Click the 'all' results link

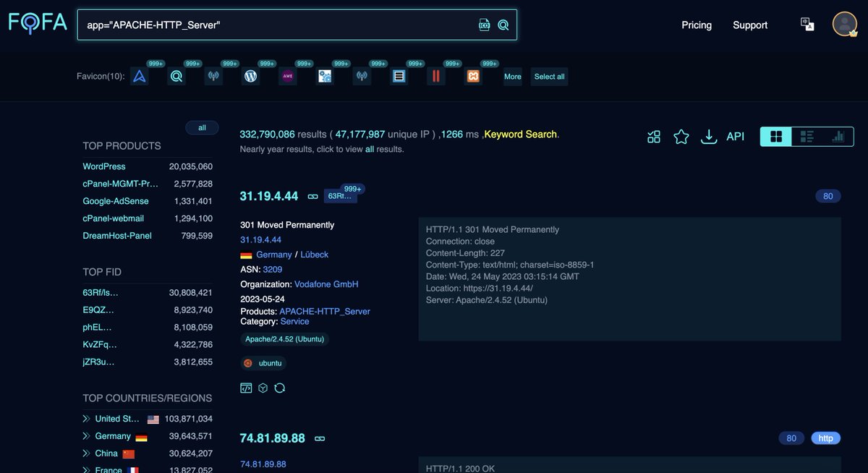tap(370, 149)
